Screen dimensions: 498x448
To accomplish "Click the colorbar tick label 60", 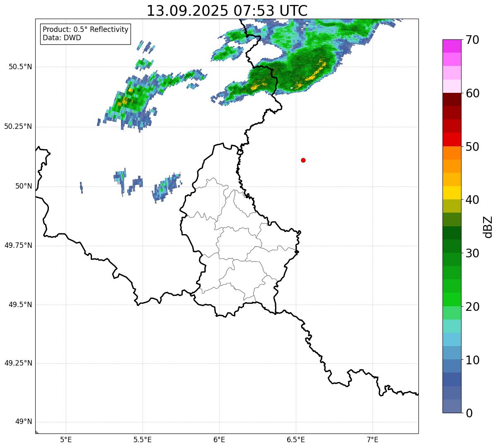I will (x=472, y=93).
